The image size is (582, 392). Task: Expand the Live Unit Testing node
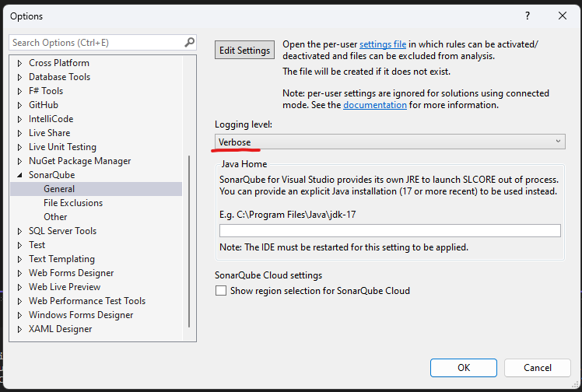coord(20,147)
